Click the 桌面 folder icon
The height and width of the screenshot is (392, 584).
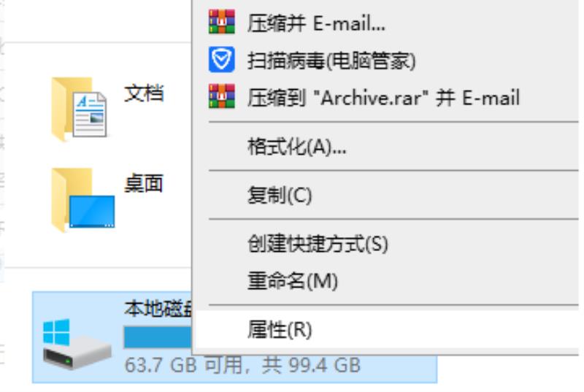click(x=82, y=200)
